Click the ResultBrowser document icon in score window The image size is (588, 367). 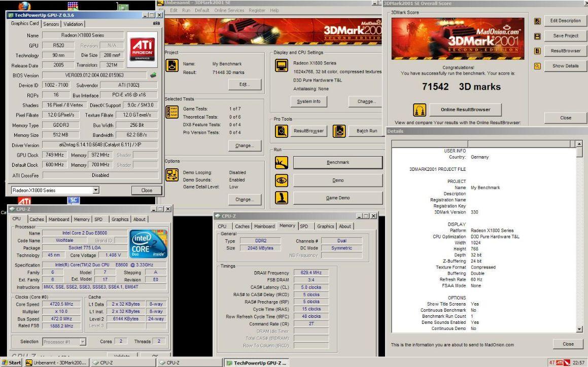537,51
